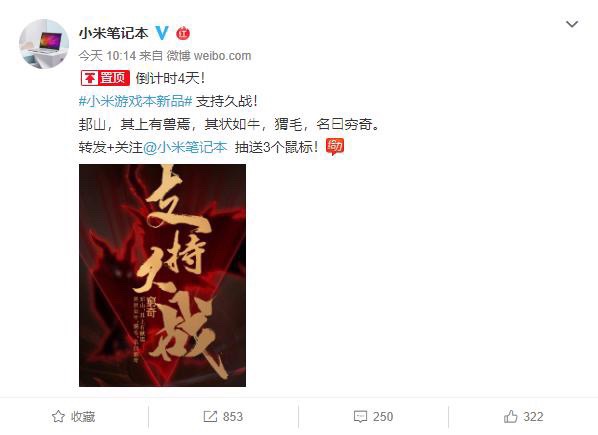Screen dimensions: 598x435
Task: Open the post timestamp 今天 10:14
Action: 107,56
